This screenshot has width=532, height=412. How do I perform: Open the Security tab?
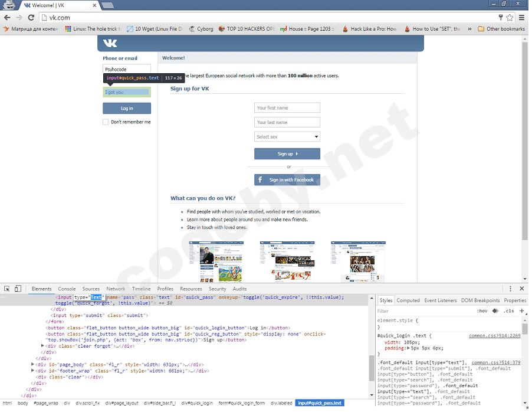tap(218, 289)
